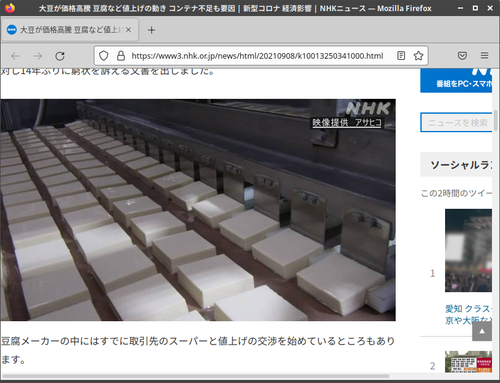The image size is (500, 383).
Task: Bookmark this page with the star
Action: tap(418, 56)
